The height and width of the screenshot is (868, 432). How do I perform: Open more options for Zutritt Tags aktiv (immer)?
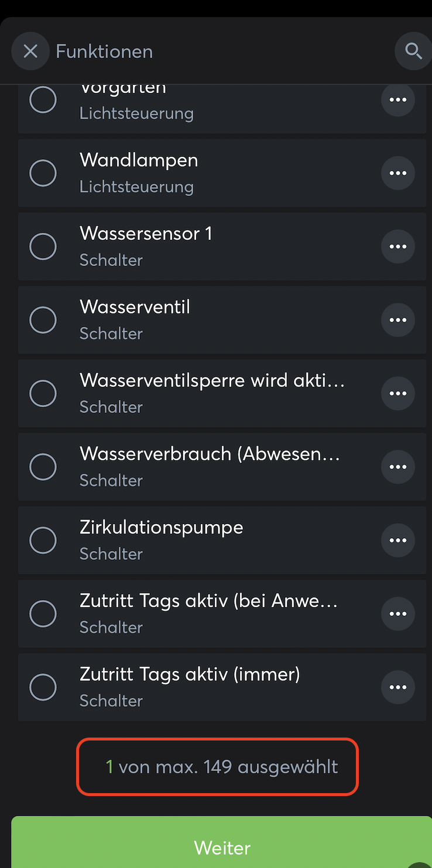click(398, 687)
